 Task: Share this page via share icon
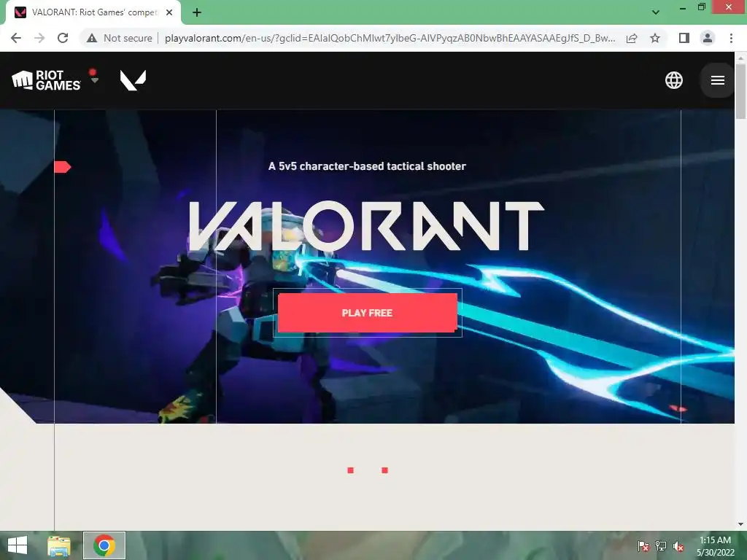632,38
